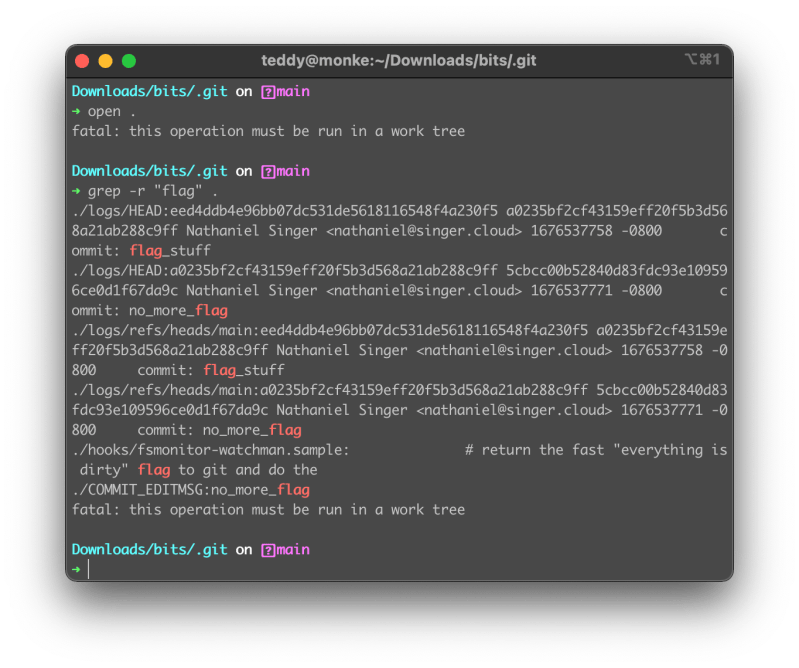
Task: Click 'no_more_flag' text in second logs/HEAD entry
Action: [178, 311]
